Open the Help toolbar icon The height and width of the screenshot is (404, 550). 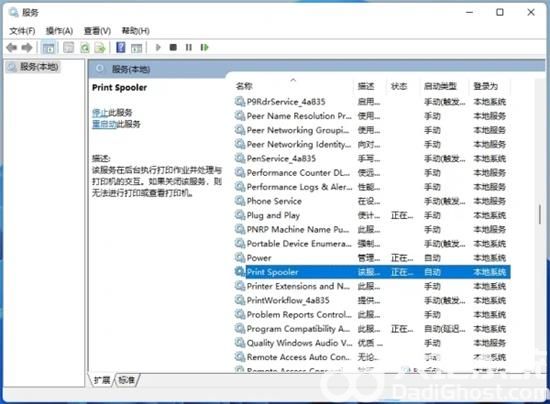121,47
